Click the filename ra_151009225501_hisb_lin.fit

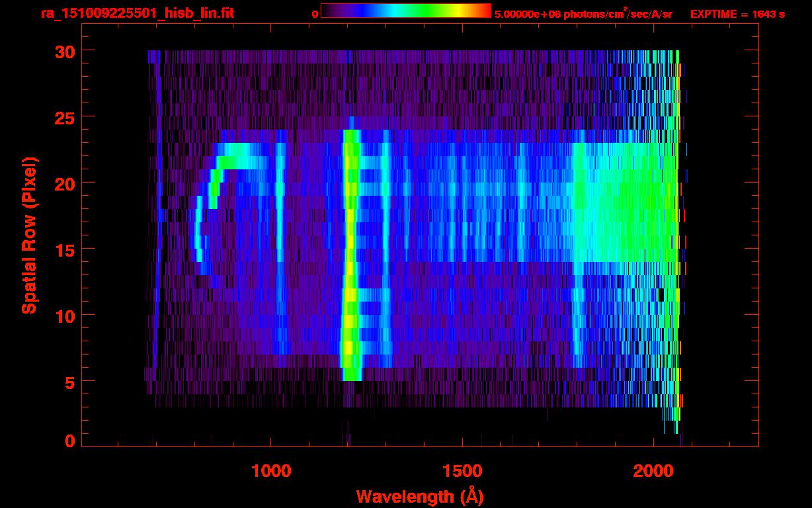136,13
